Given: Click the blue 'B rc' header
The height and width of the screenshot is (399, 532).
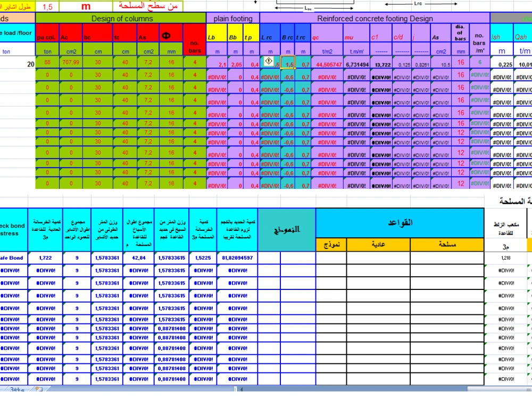Looking at the screenshot, I should coord(287,33).
